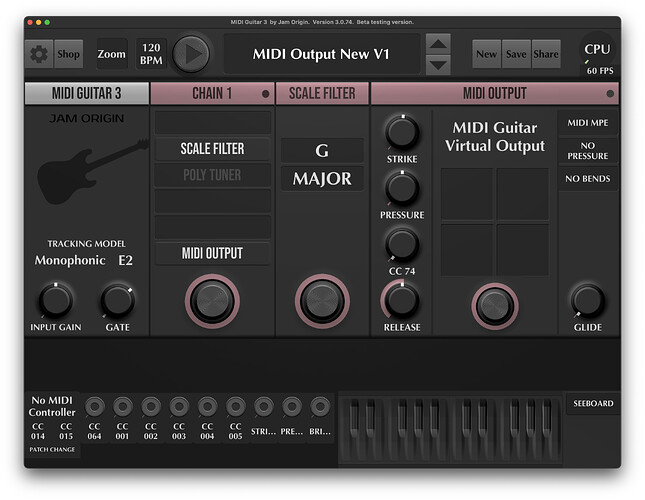Adjust the RELEASE knob

pos(402,301)
